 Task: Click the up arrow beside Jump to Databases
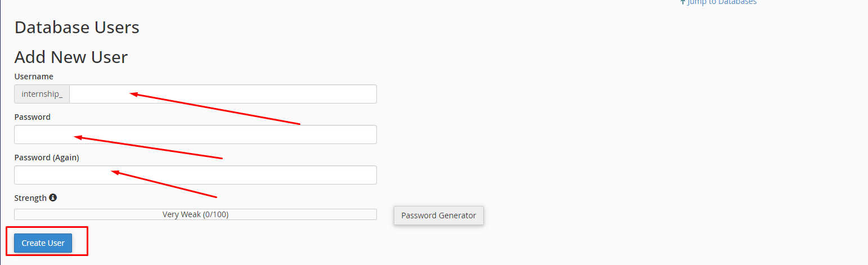click(682, 2)
